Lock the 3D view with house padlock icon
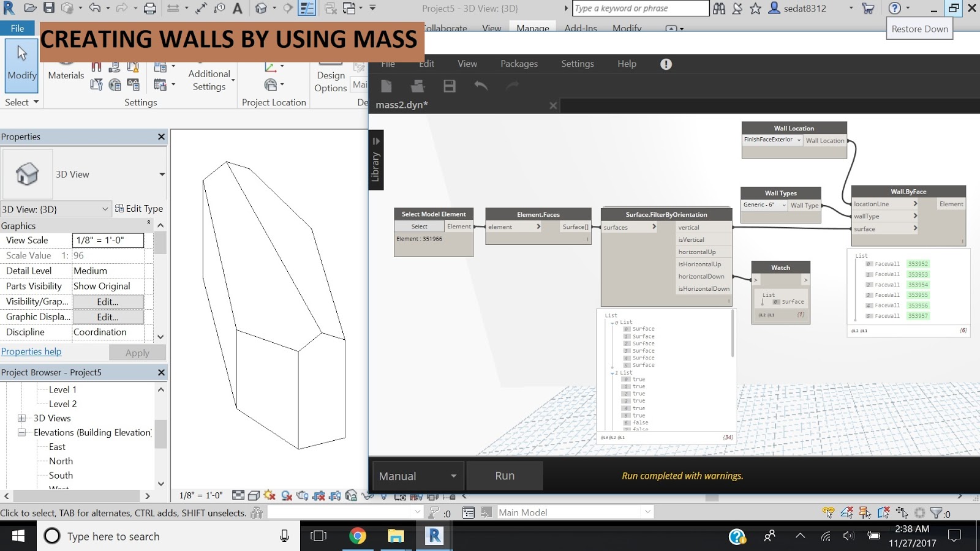The image size is (980, 551). coord(350,496)
